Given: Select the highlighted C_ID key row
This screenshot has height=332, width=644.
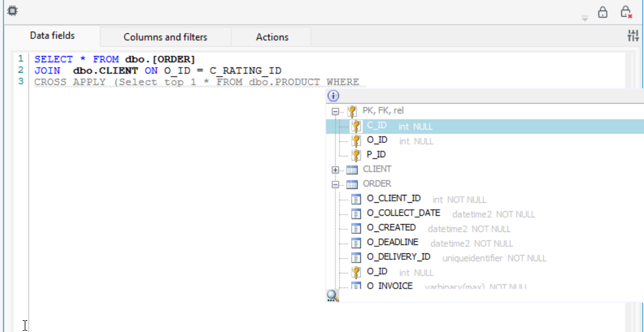Looking at the screenshot, I should coord(485,127).
